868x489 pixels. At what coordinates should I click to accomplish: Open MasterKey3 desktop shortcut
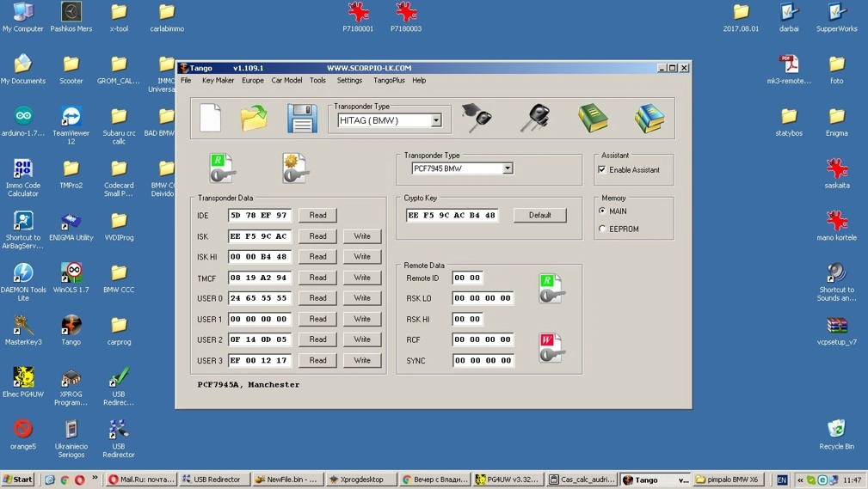tap(23, 330)
